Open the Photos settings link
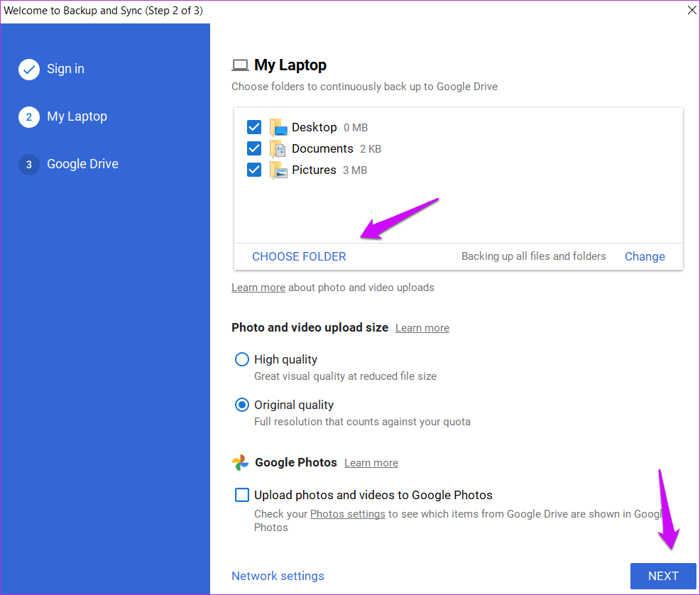This screenshot has width=700, height=595. 347,514
